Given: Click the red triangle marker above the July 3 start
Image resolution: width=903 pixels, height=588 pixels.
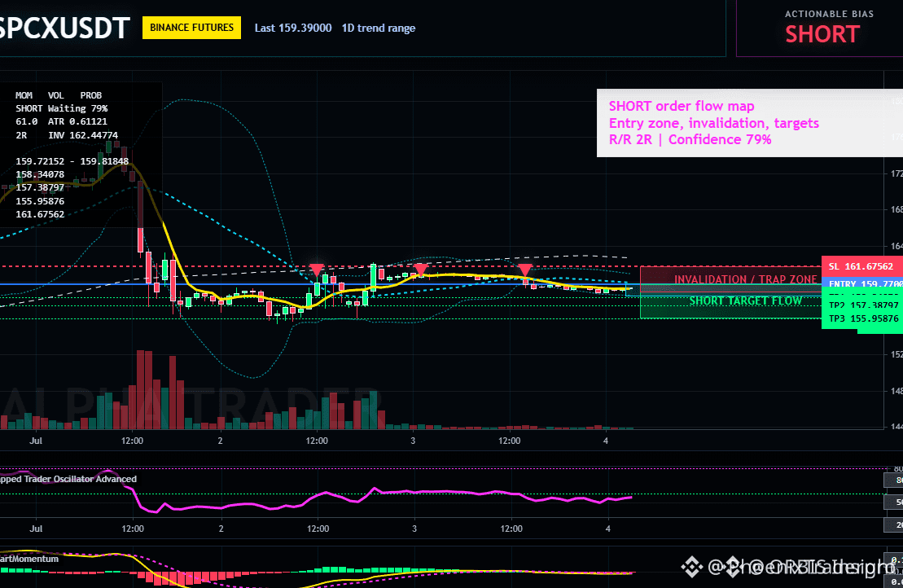Looking at the screenshot, I should click(421, 270).
